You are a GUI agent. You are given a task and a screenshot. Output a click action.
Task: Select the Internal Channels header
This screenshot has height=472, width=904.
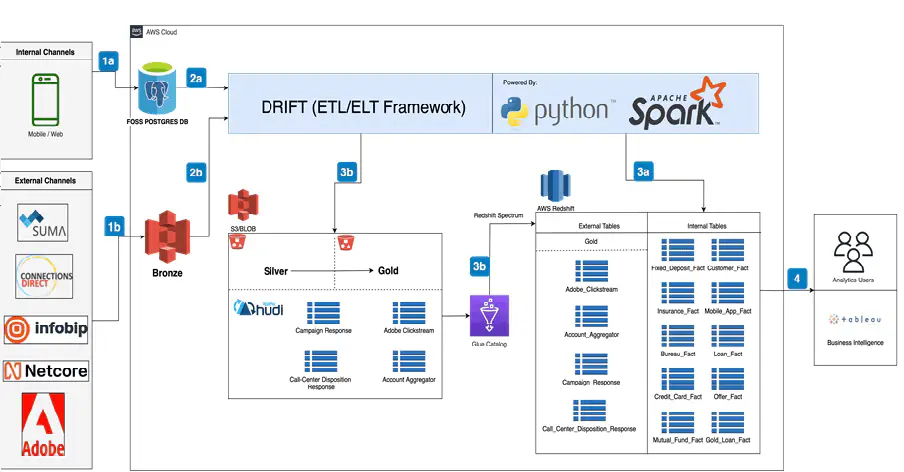click(x=45, y=52)
